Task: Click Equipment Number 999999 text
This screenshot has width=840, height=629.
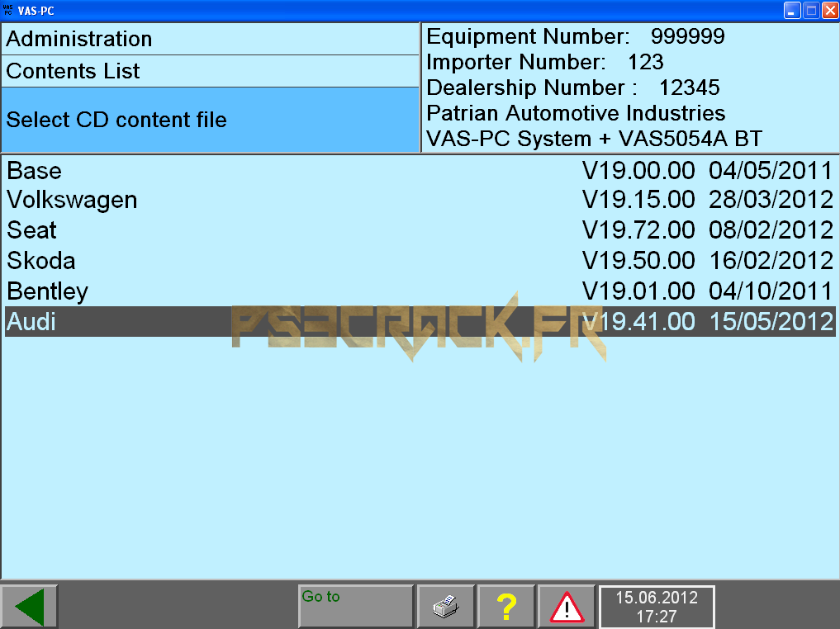Action: (x=576, y=36)
